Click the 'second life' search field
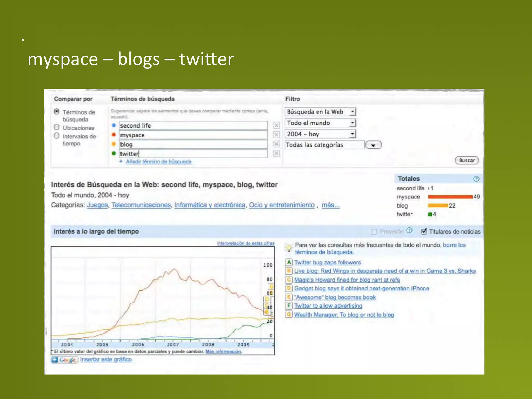The image size is (532, 399). pos(193,125)
